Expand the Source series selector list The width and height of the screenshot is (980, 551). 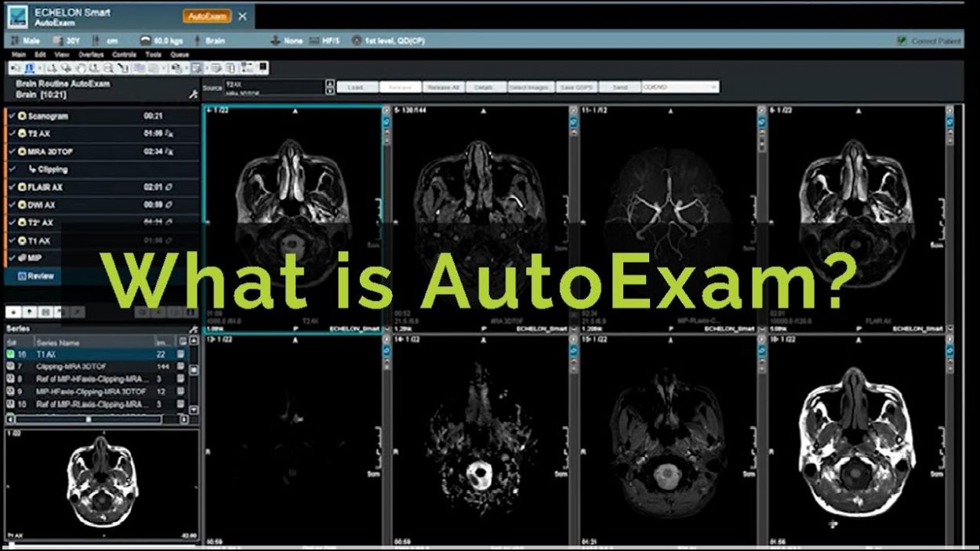pyautogui.click(x=326, y=87)
